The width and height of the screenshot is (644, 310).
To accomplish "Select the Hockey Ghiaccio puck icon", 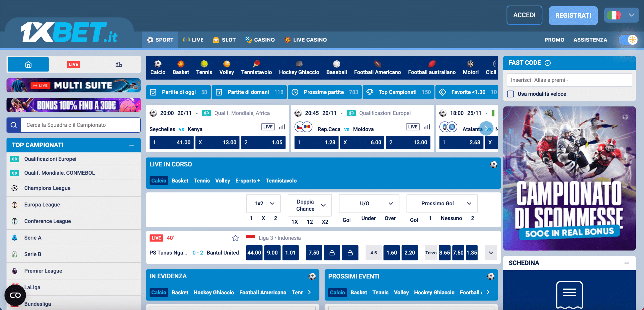I will coord(299,64).
